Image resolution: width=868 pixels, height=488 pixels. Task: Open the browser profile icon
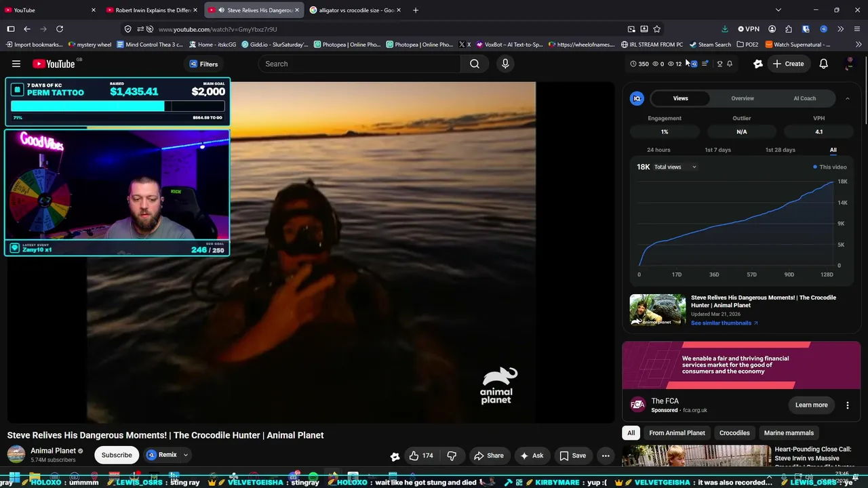click(x=772, y=29)
